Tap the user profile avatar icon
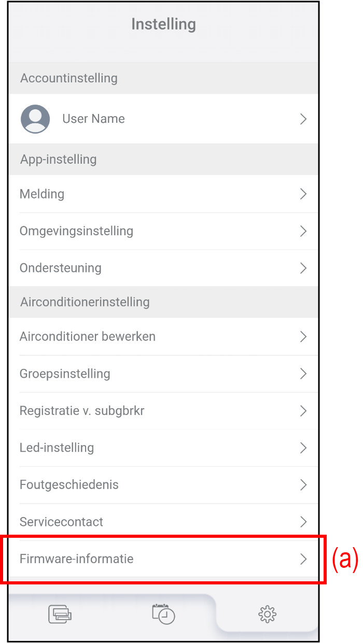The image size is (363, 644). coord(35,119)
